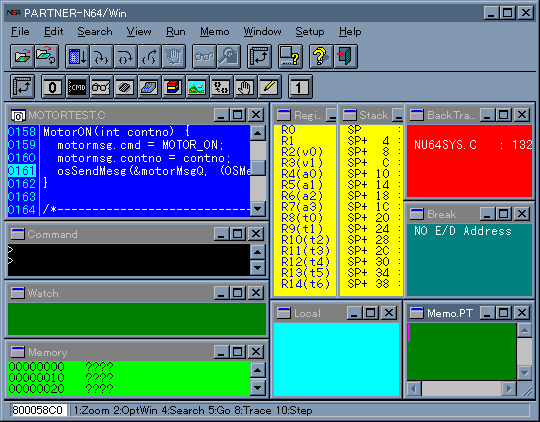
Task: Open the MOTORTEST.C window control menu icon
Action: [x=18, y=115]
